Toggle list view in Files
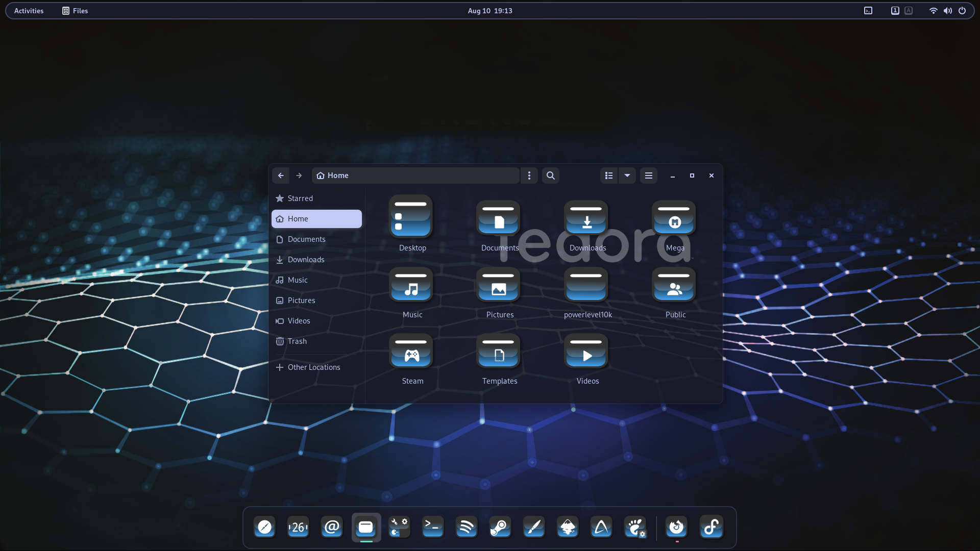The width and height of the screenshot is (980, 551). [609, 176]
